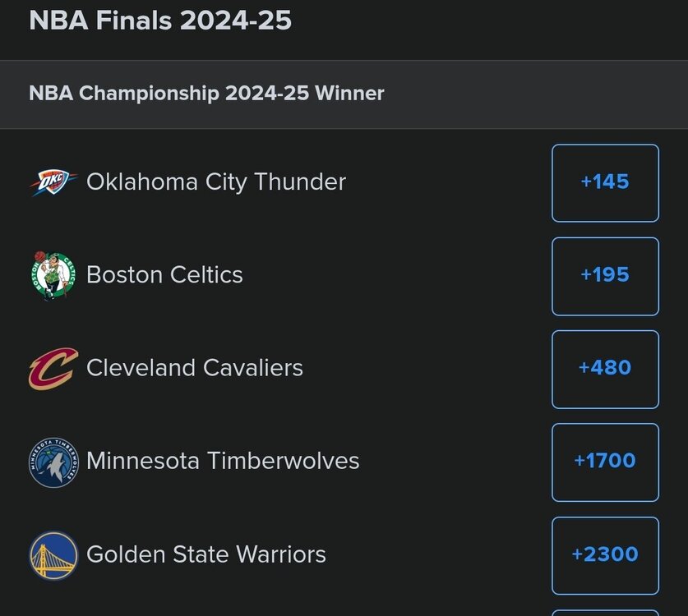Viewport: 688px width, 616px height.
Task: Bet on Warriors at +2300
Action: tap(605, 555)
